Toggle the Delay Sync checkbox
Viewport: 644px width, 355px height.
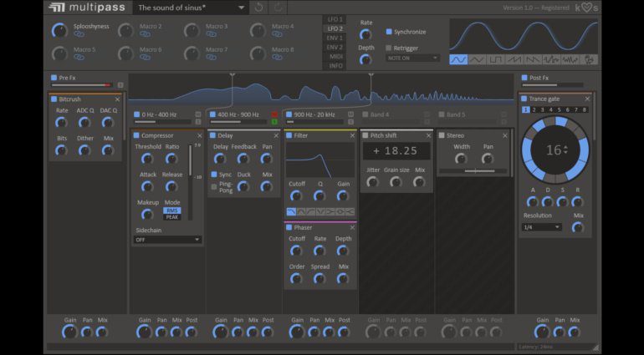(214, 175)
